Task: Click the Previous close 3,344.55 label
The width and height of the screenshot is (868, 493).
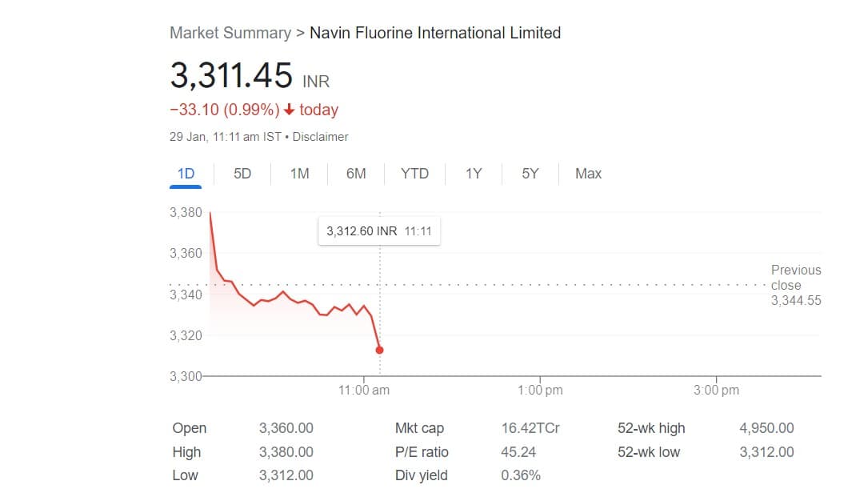Action: point(796,285)
